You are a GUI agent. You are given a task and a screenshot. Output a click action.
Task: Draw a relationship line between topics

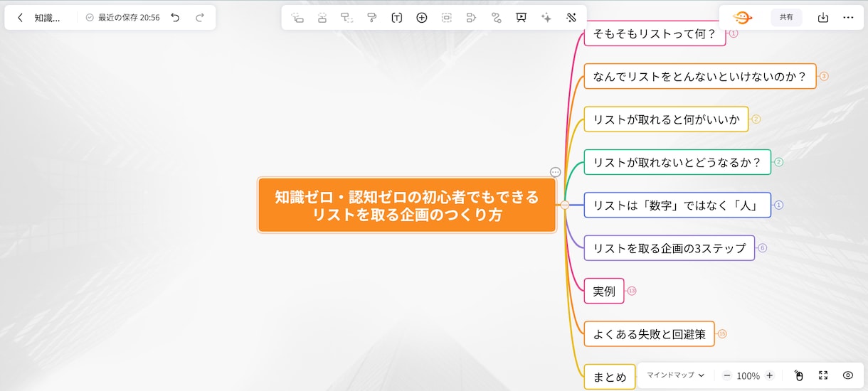(x=496, y=18)
